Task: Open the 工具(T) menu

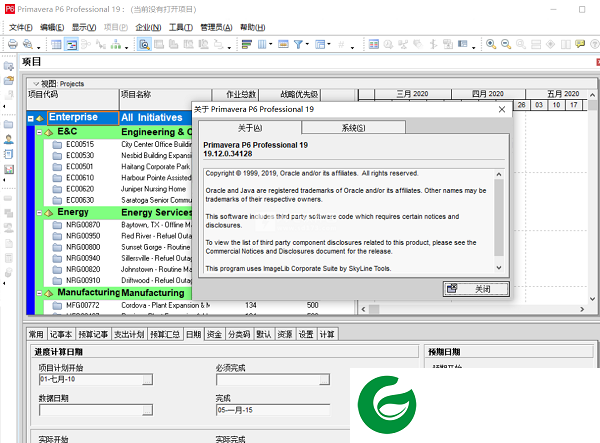Action: tap(181, 27)
